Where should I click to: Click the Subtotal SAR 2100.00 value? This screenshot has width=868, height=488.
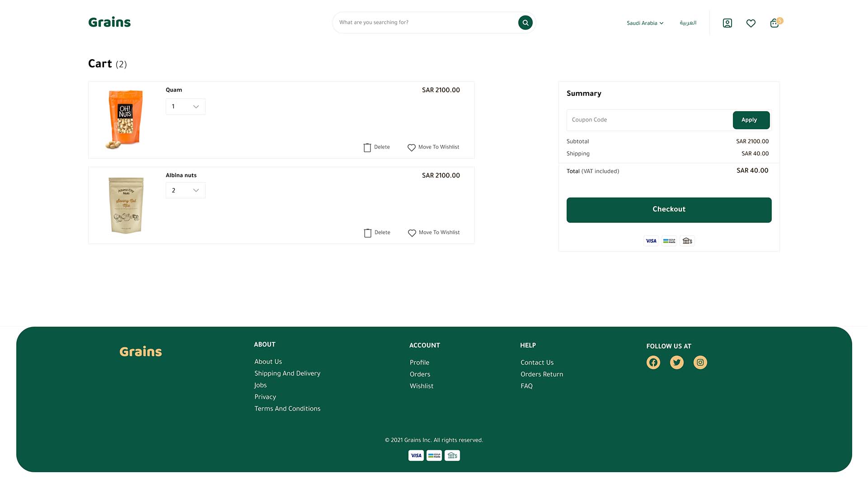(x=752, y=142)
